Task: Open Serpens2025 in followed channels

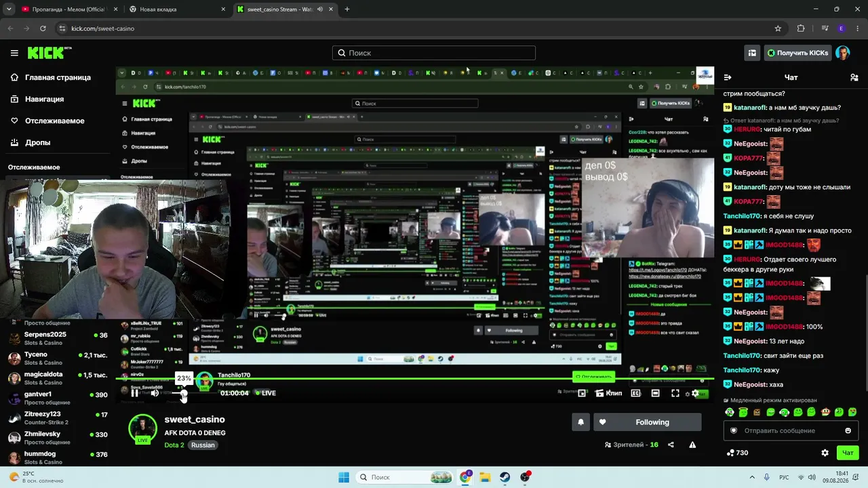Action: (58, 338)
